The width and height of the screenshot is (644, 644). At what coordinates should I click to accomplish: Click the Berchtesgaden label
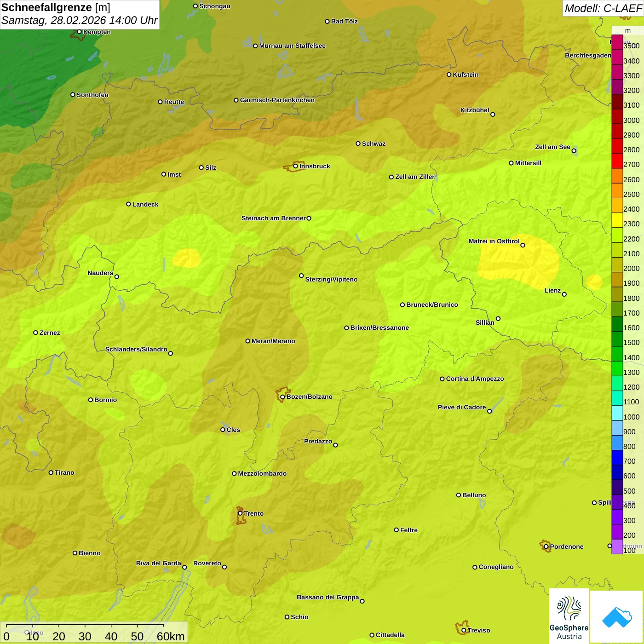point(588,55)
